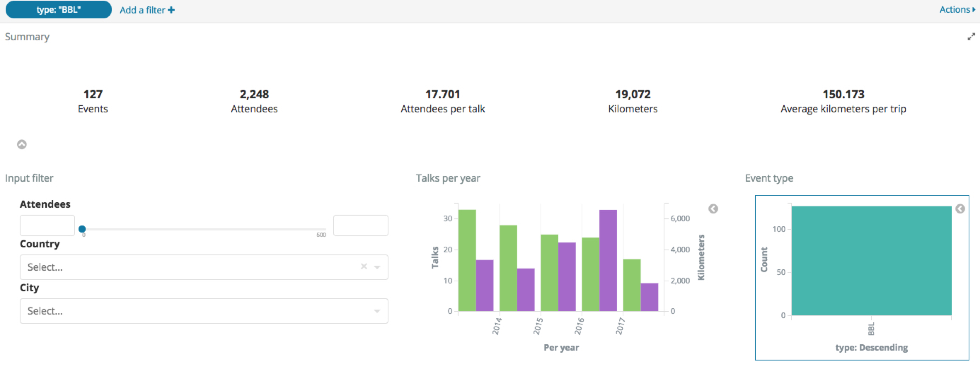
Task: Open the Country select dropdown
Action: pos(204,267)
